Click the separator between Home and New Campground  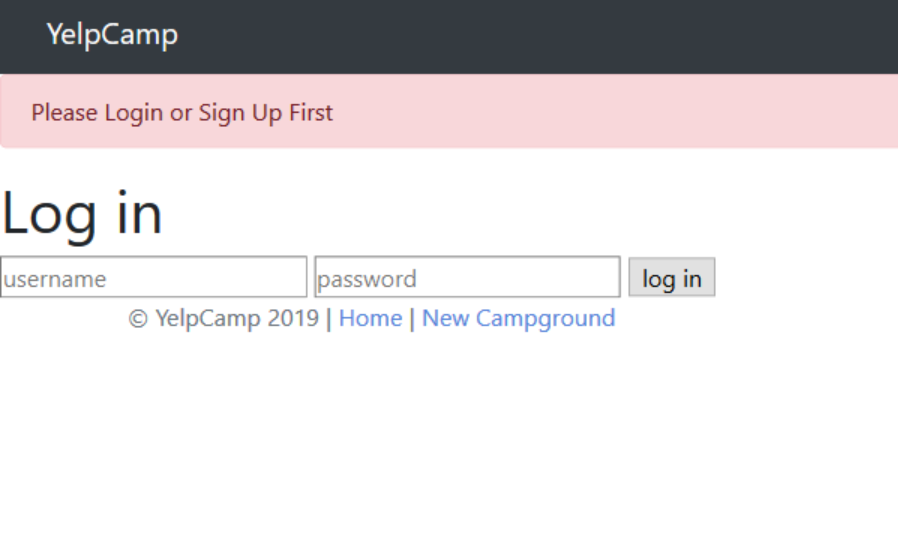(x=412, y=319)
